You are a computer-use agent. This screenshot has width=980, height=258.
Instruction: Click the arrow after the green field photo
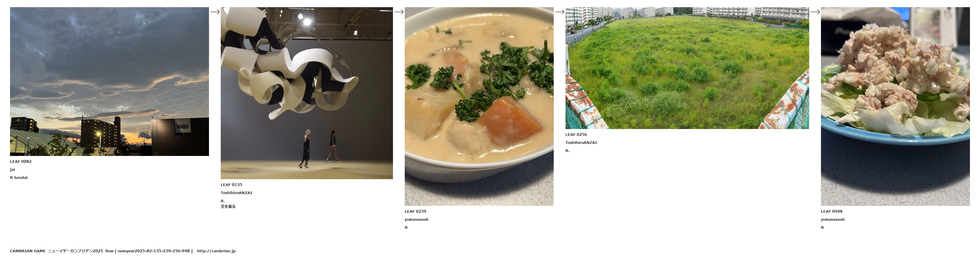coord(815,12)
